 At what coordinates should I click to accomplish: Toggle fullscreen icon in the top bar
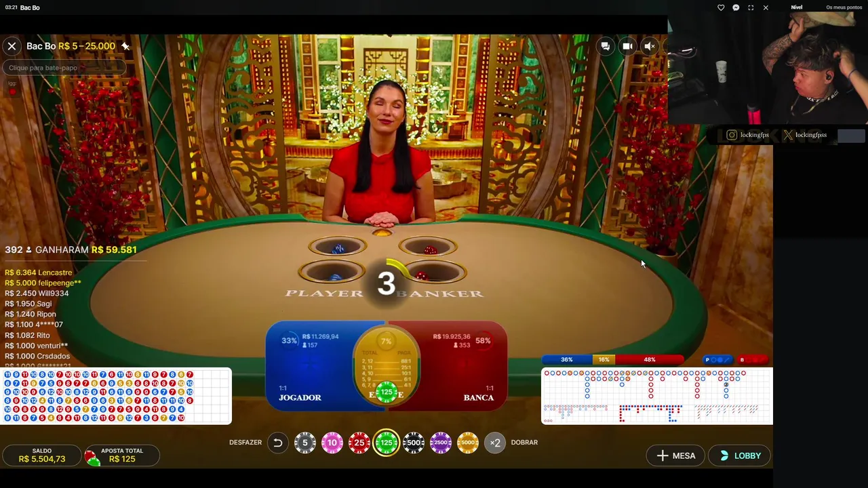(751, 7)
